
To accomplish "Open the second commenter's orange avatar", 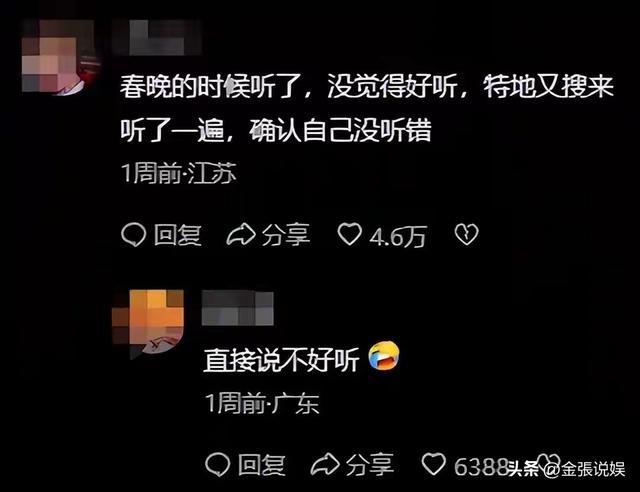I will pyautogui.click(x=148, y=323).
